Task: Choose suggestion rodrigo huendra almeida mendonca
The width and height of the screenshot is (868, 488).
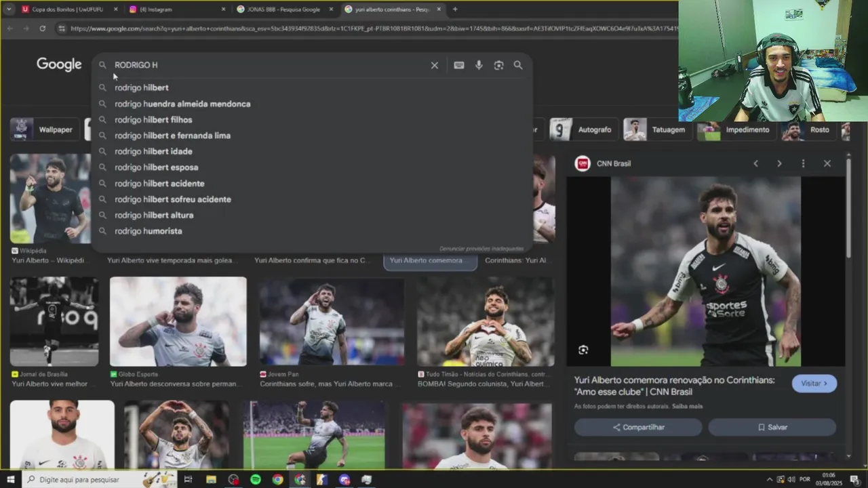Action: click(x=312, y=104)
